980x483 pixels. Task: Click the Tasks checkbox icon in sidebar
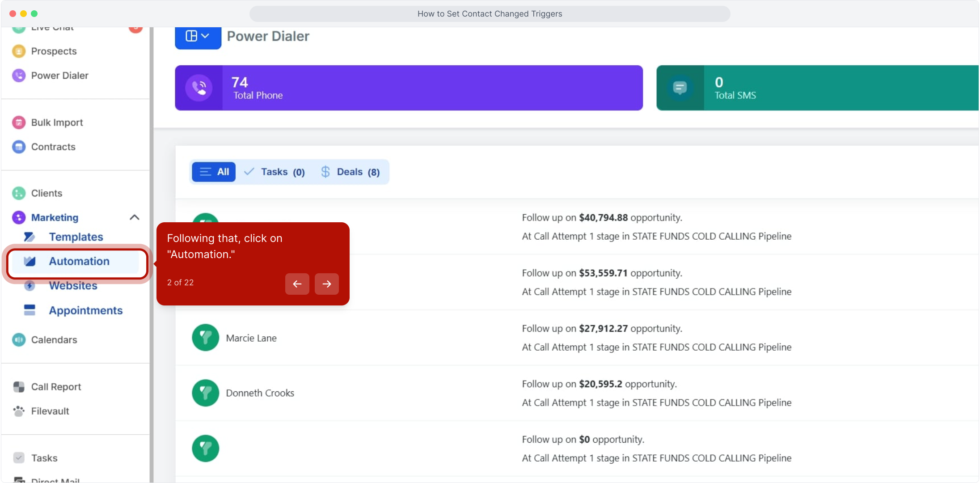pos(19,458)
